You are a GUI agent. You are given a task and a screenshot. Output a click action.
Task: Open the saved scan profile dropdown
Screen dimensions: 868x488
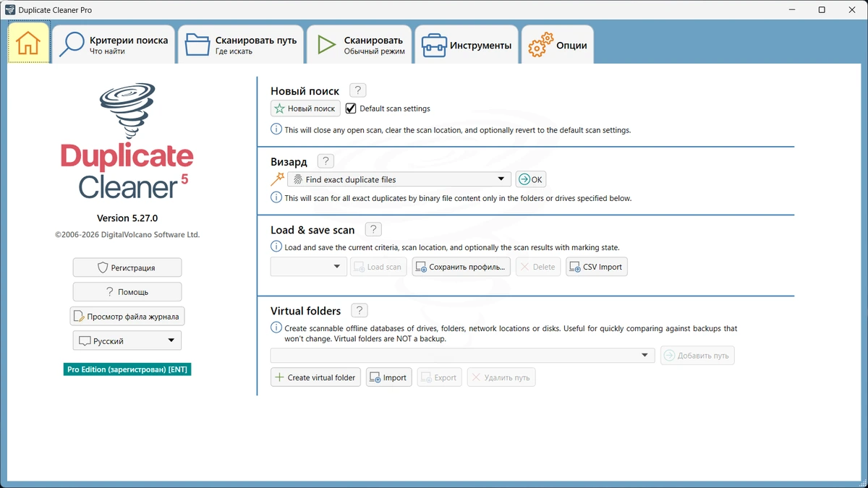308,267
